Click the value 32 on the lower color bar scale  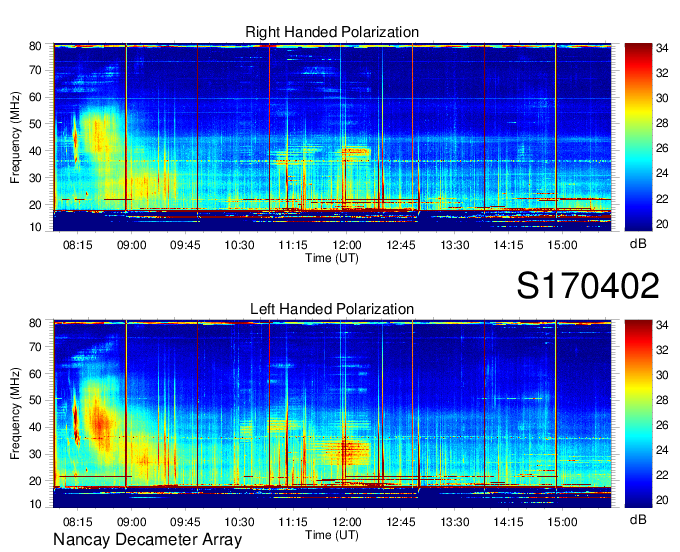(662, 350)
